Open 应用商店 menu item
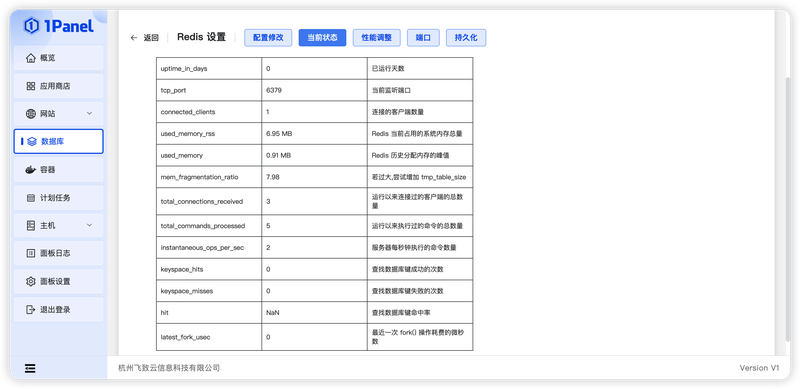Image resolution: width=800 pixels, height=389 pixels. pyautogui.click(x=59, y=86)
